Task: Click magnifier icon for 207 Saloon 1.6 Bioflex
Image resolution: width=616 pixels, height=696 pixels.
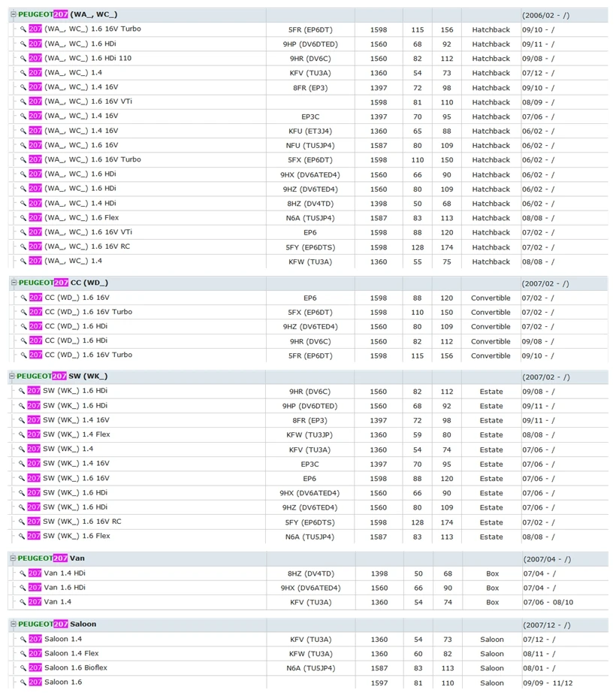Action: tap(23, 667)
